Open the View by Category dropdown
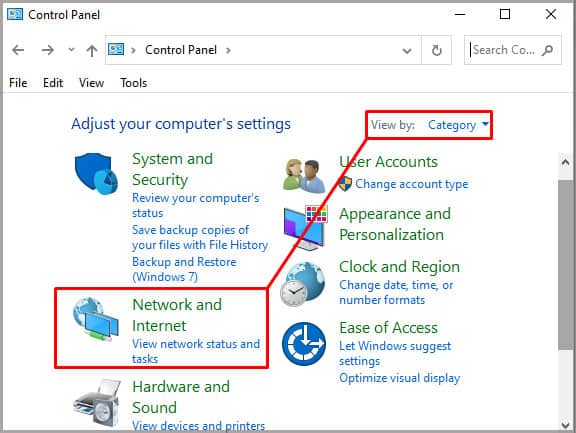 tap(458, 125)
